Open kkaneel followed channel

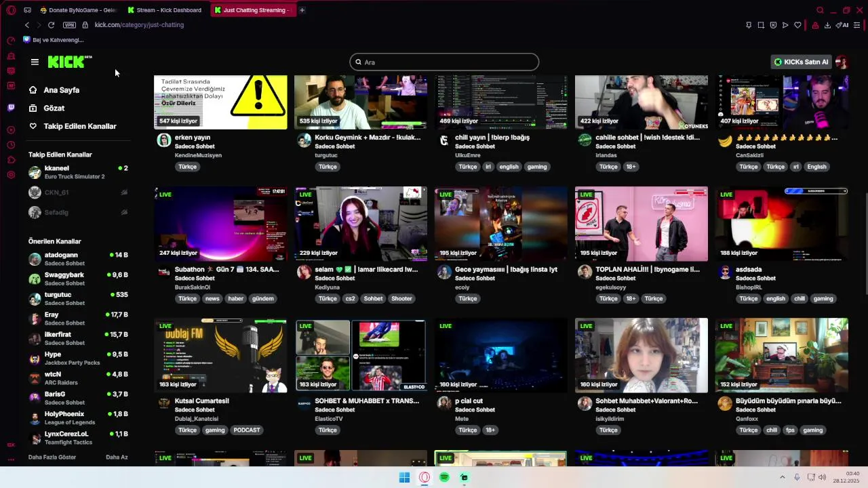(x=78, y=172)
